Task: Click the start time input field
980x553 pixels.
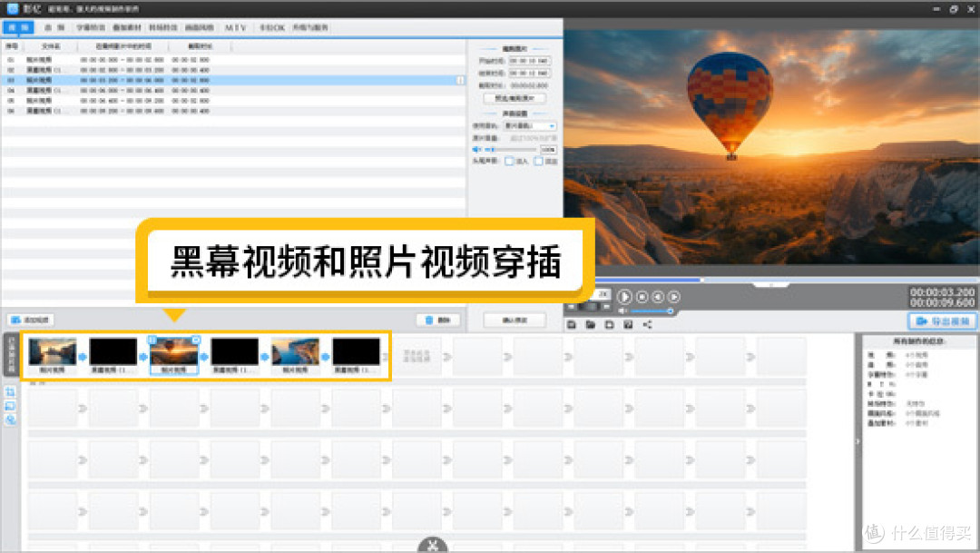Action: coord(529,61)
